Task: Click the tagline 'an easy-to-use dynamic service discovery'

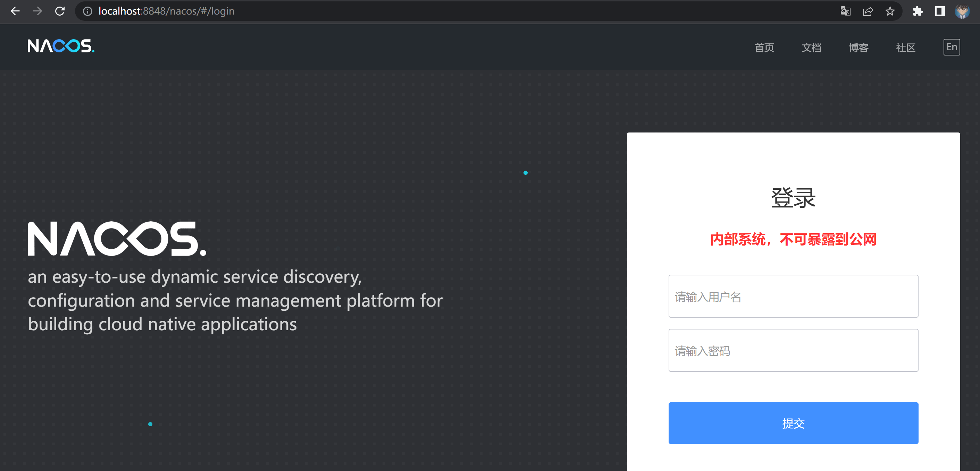Action: [195, 277]
